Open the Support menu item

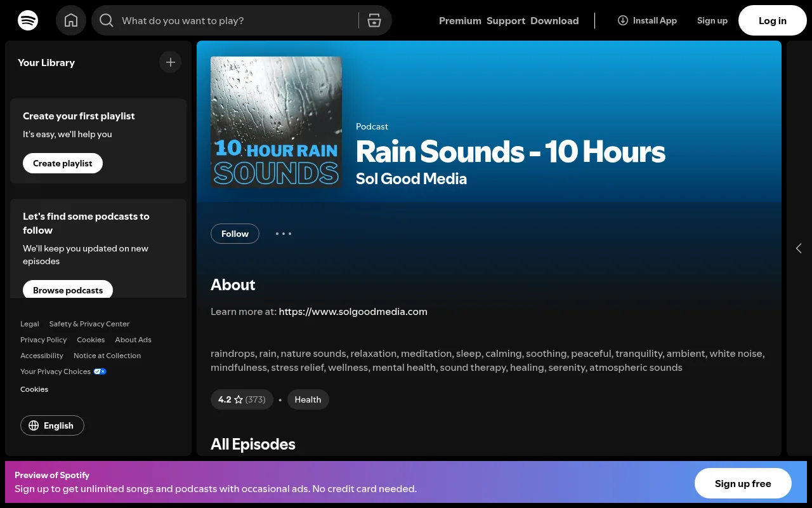tap(506, 20)
